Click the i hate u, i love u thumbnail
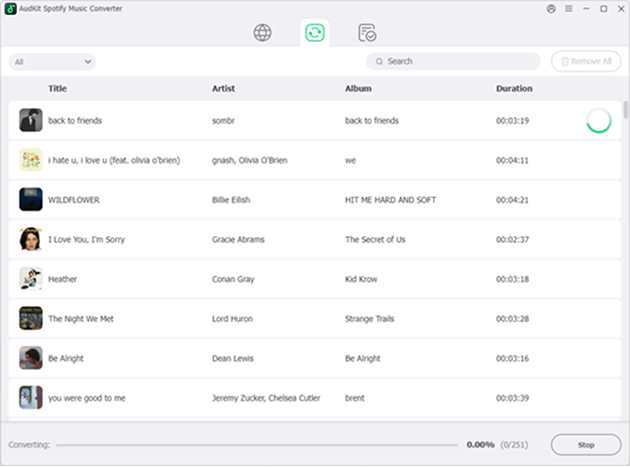 31,160
